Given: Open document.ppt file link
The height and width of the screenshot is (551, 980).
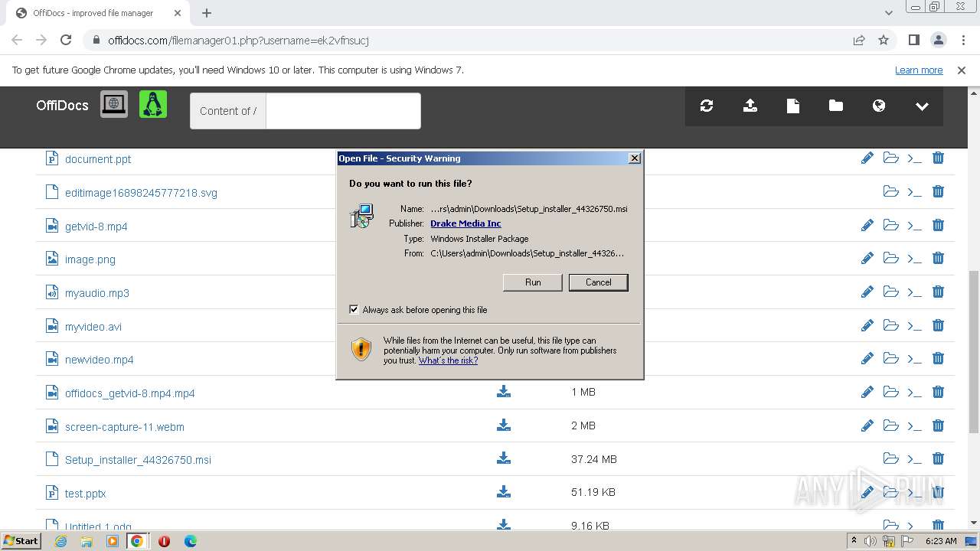Looking at the screenshot, I should click(x=98, y=159).
